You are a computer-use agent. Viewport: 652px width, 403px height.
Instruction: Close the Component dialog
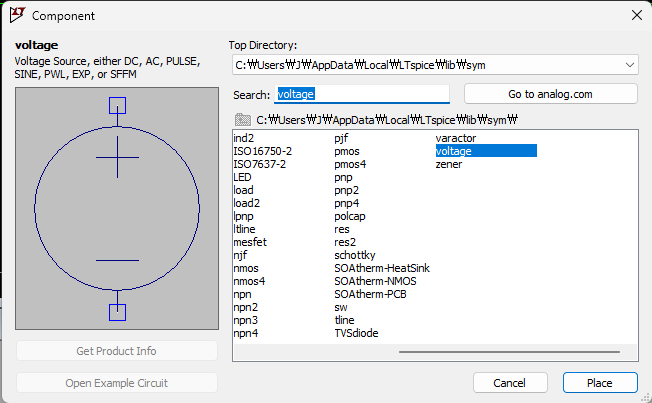(x=637, y=15)
